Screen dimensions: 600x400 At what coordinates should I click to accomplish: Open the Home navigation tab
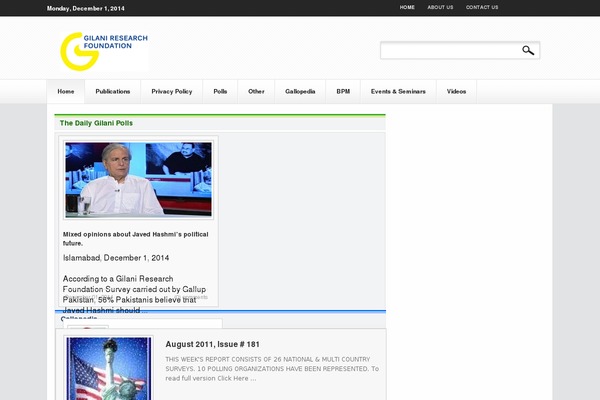pos(66,91)
